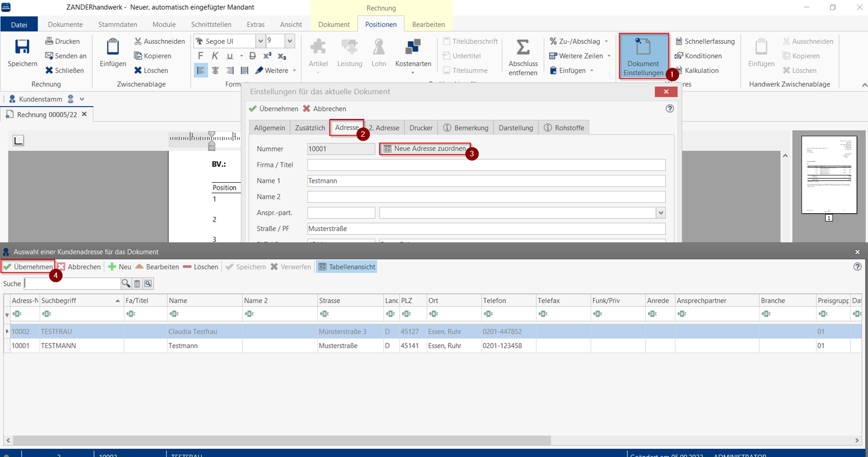Toggle left text alignment
The image size is (868, 457).
201,70
